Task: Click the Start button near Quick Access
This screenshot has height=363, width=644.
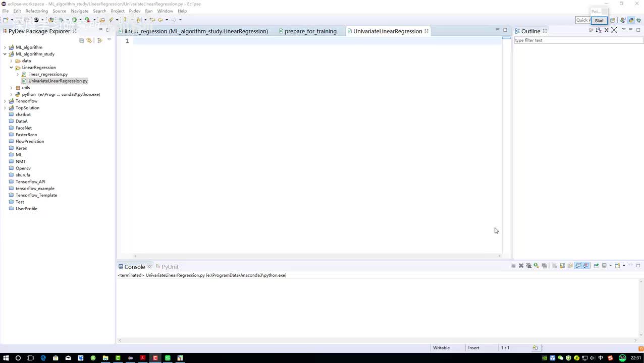Action: click(x=599, y=21)
